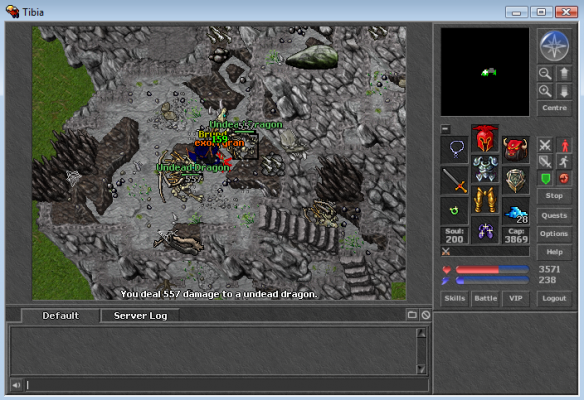The image size is (584, 400).
Task: Click the heart health icon
Action: click(x=446, y=270)
